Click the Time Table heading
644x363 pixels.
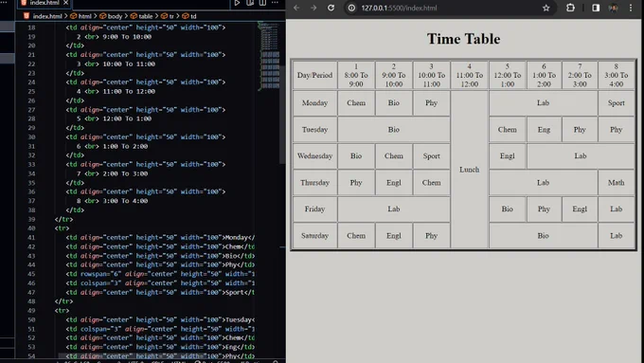[x=463, y=39]
